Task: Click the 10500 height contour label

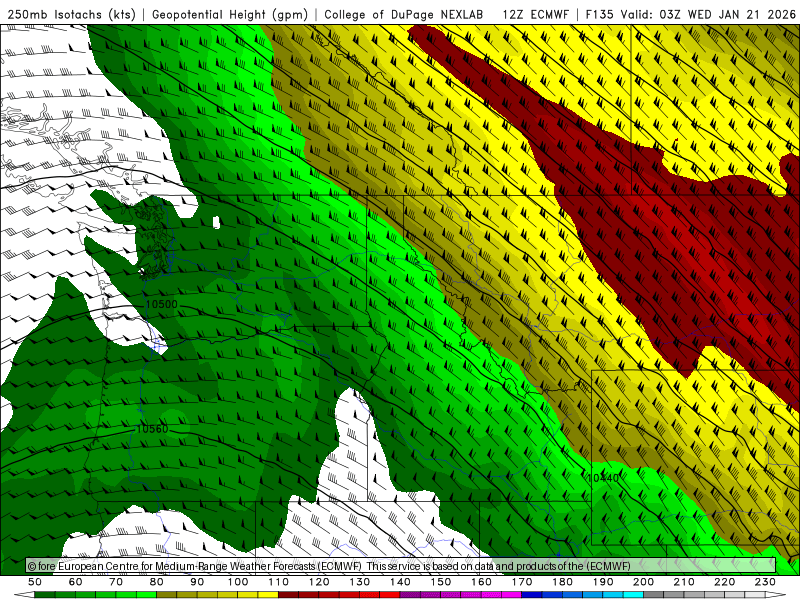Action: pyautogui.click(x=161, y=305)
